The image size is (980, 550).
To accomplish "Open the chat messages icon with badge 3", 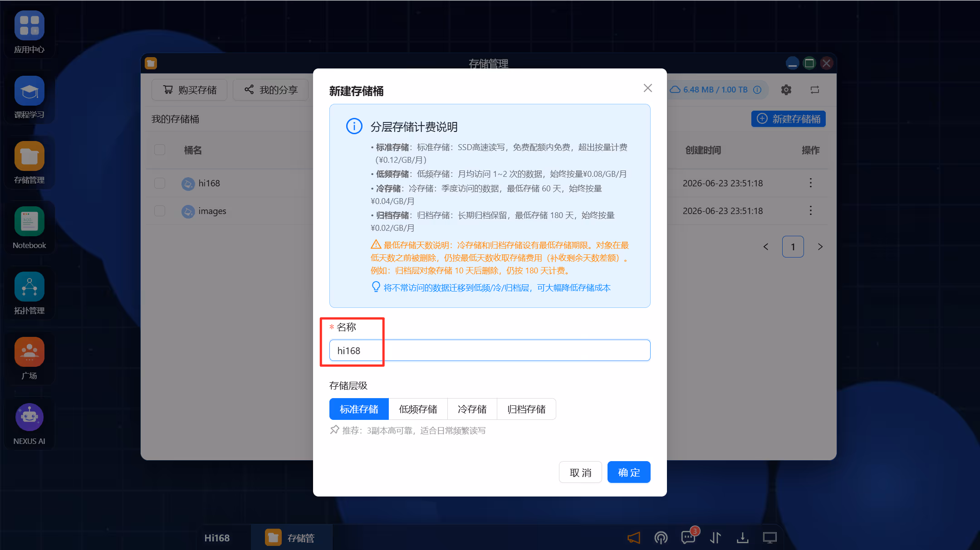I will [688, 538].
